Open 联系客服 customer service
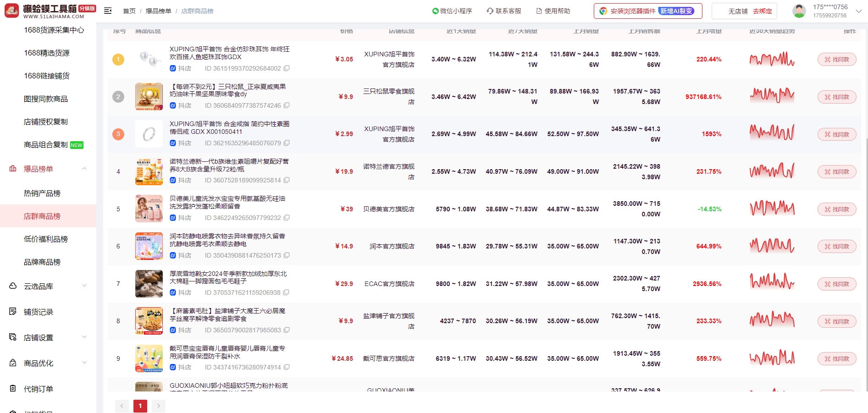Viewport: 868px width, 413px height. point(504,11)
